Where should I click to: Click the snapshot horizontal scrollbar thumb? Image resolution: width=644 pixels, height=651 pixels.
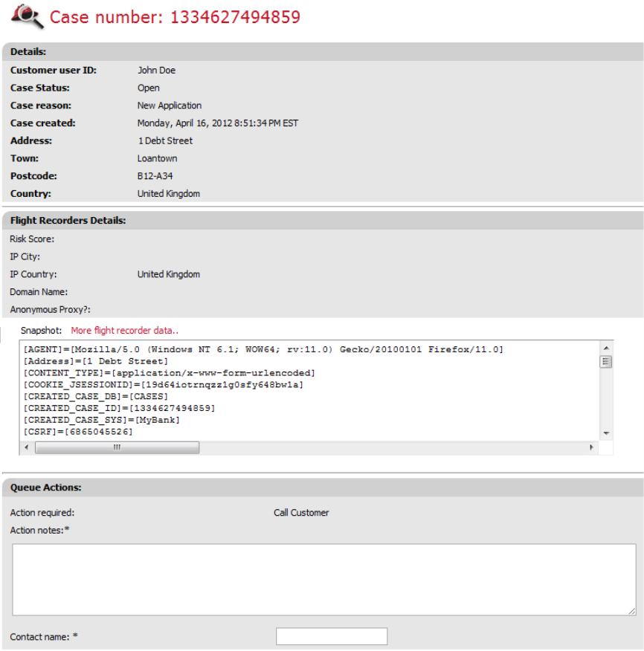[x=117, y=447]
